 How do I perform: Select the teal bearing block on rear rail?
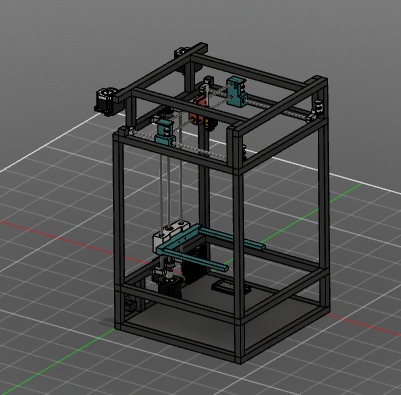click(x=237, y=91)
